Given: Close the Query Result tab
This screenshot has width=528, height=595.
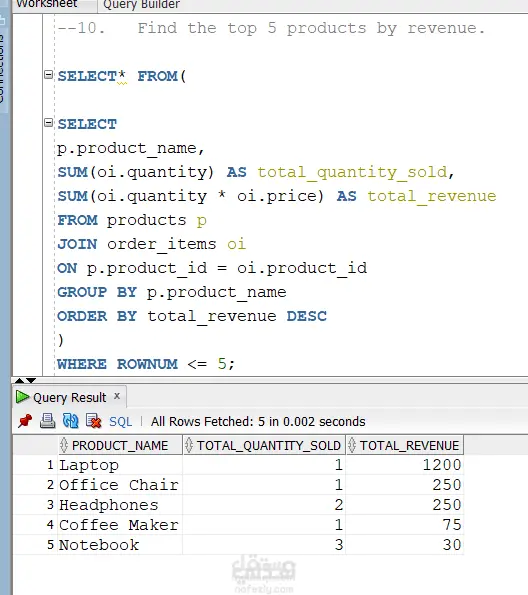Looking at the screenshot, I should (x=117, y=396).
